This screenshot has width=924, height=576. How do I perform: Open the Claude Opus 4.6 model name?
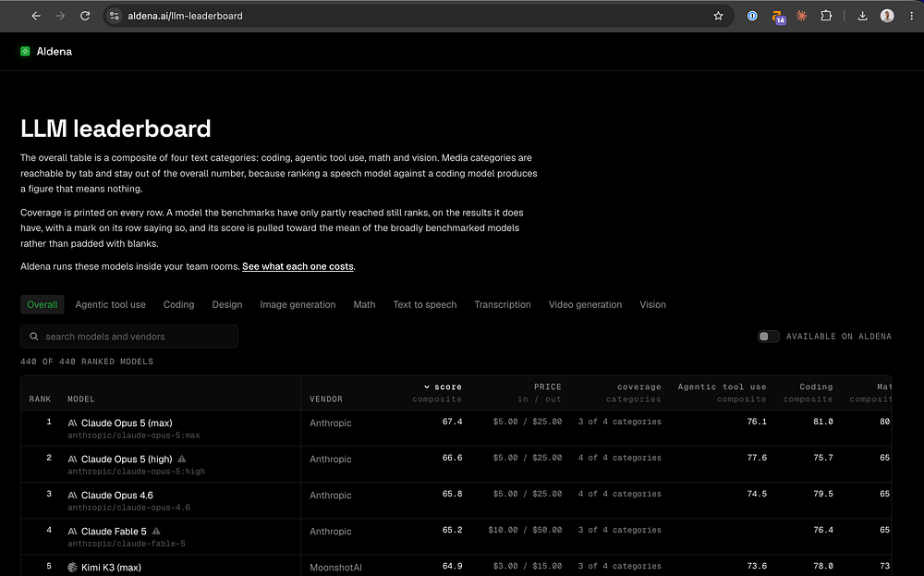coord(117,496)
